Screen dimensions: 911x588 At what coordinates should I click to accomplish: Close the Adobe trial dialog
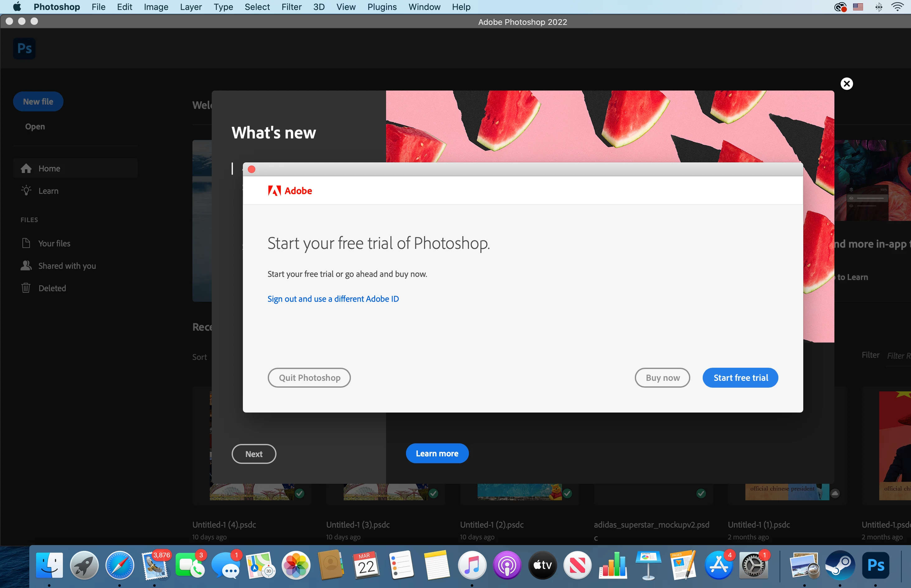[x=252, y=169]
